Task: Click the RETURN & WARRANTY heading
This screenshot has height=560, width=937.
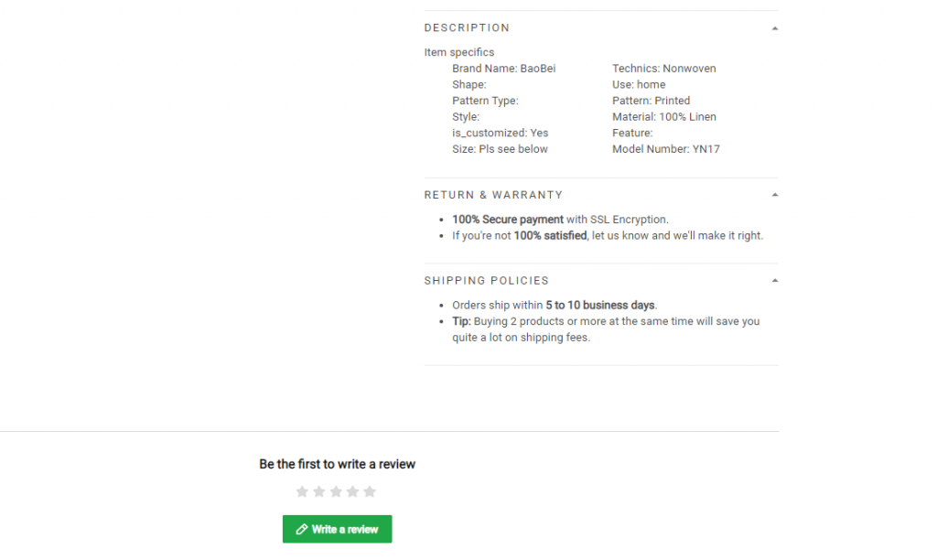Action: [493, 195]
